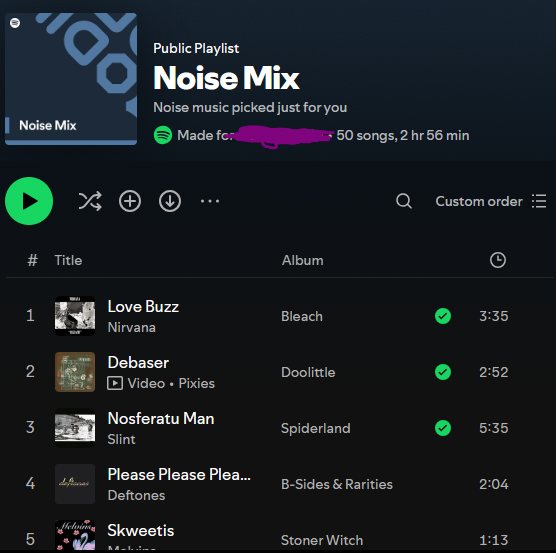This screenshot has height=553, width=556.
Task: Toggle saved checkmark for Debaser
Action: 443,372
